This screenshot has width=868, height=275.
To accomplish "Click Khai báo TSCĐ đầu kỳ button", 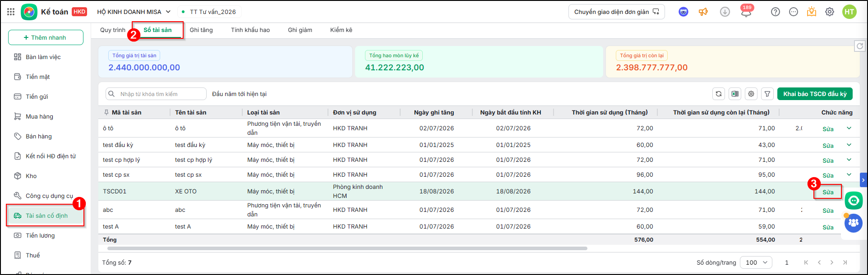I will point(815,94).
